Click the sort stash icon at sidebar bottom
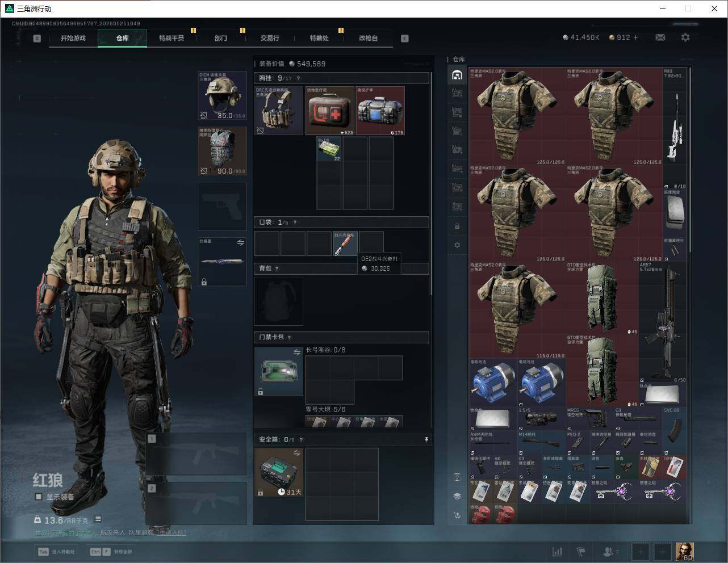The height and width of the screenshot is (563, 728). point(457,515)
